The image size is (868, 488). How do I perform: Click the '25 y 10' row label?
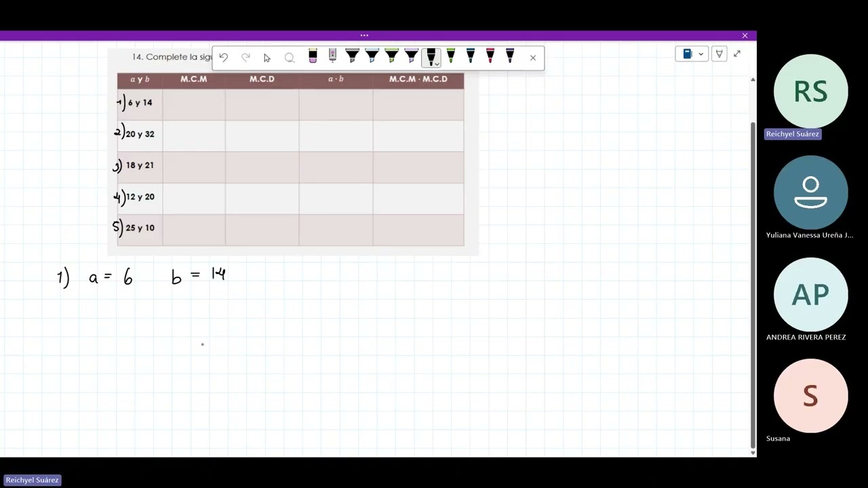tap(140, 228)
